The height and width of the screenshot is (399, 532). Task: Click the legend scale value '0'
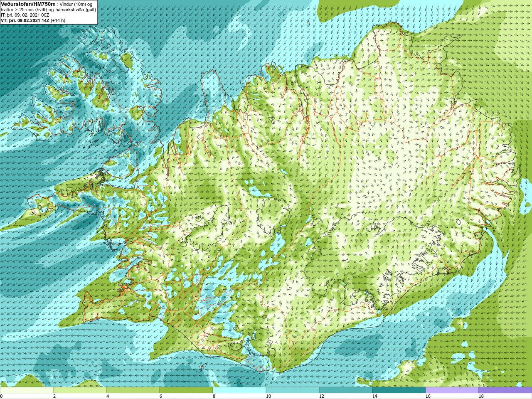[1, 396]
